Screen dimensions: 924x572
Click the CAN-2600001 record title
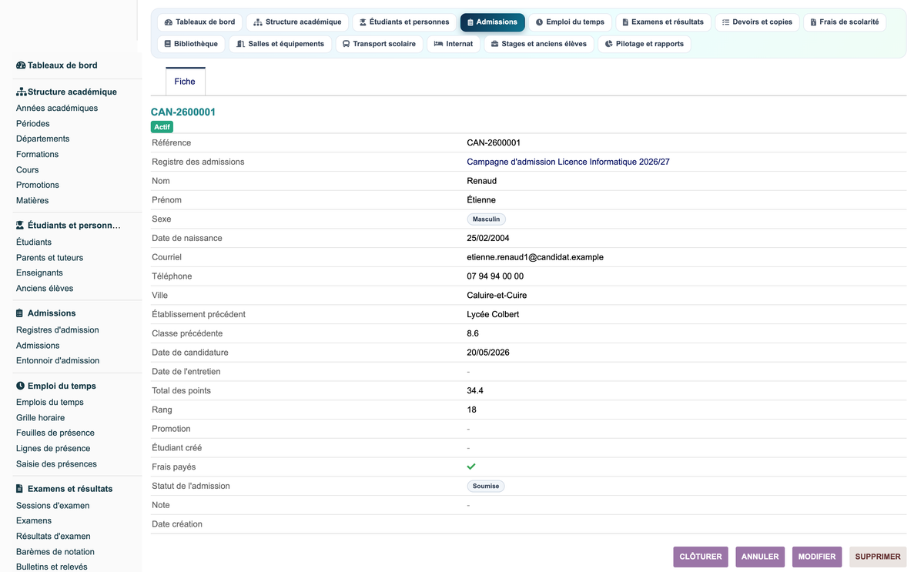click(183, 112)
